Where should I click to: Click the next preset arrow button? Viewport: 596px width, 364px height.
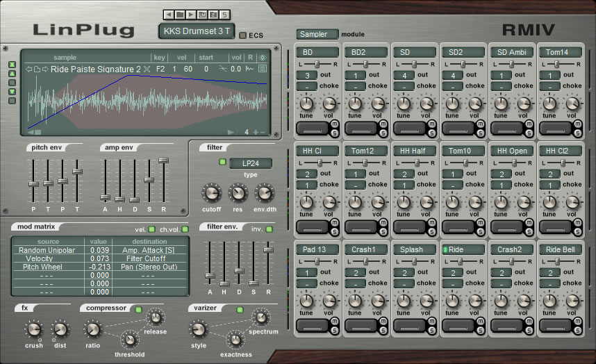coord(191,15)
